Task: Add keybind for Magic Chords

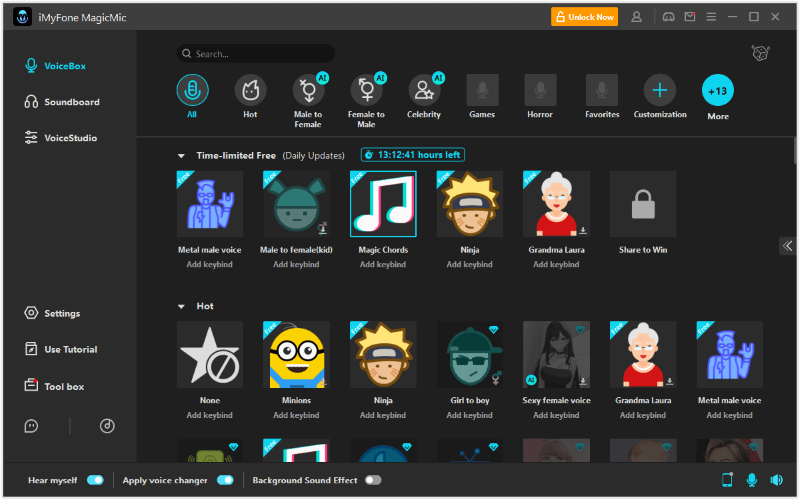Action: point(383,264)
